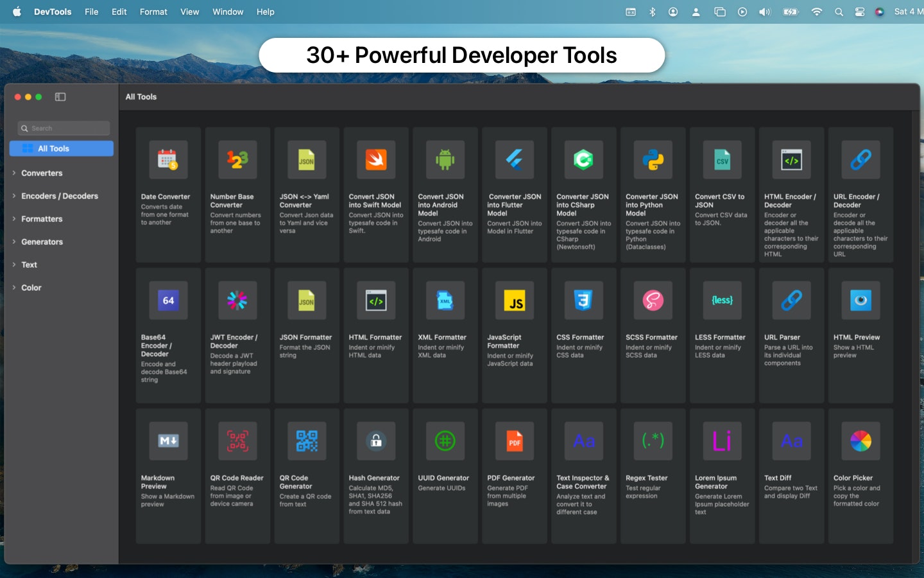Open Spotlight search in menu bar

[x=839, y=12]
